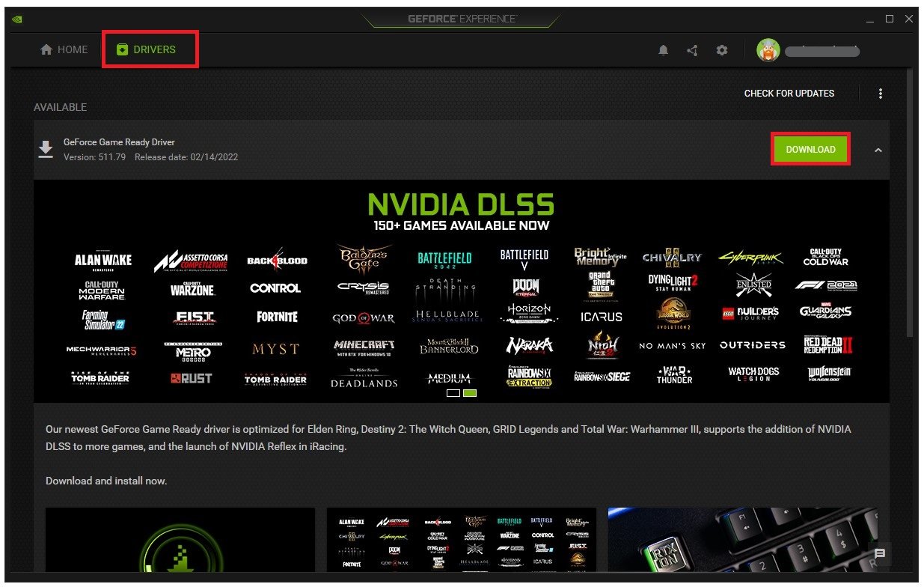Switch to the Drivers tab

(x=147, y=49)
